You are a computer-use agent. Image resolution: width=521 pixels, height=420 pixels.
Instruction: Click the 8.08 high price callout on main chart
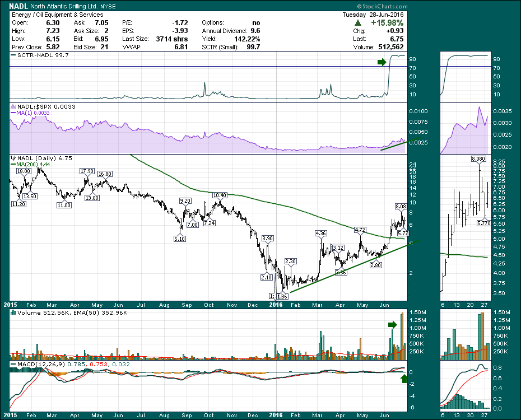(401, 206)
